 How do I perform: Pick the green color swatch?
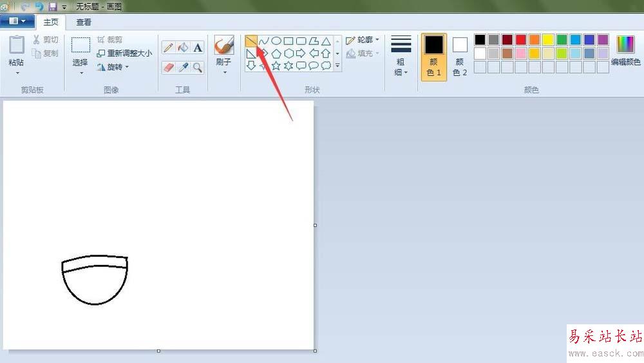point(562,39)
